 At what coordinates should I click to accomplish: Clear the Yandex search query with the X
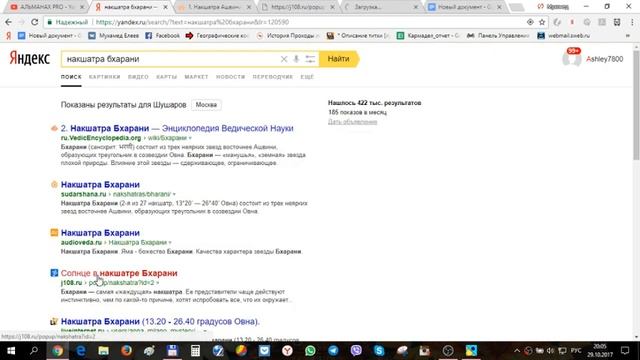pos(284,59)
